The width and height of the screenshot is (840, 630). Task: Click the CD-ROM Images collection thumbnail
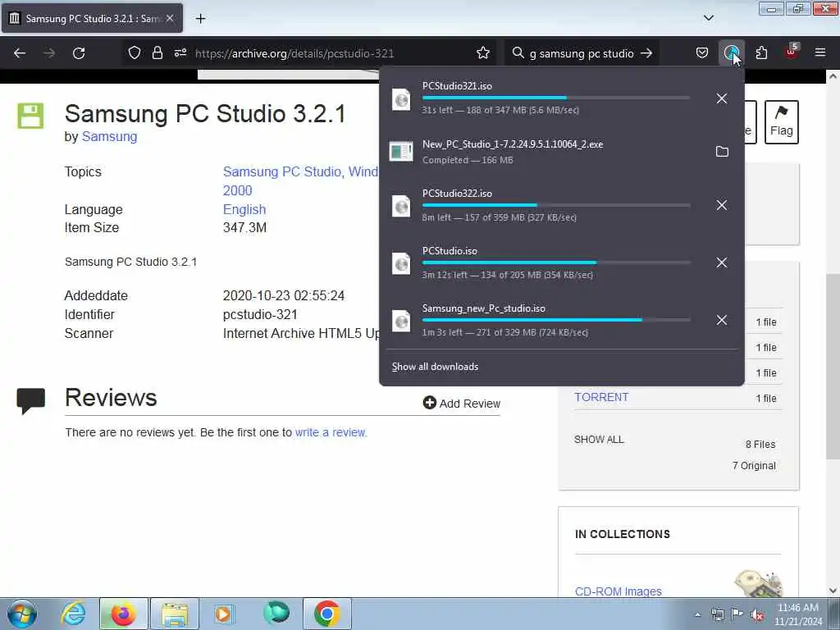[x=758, y=584]
